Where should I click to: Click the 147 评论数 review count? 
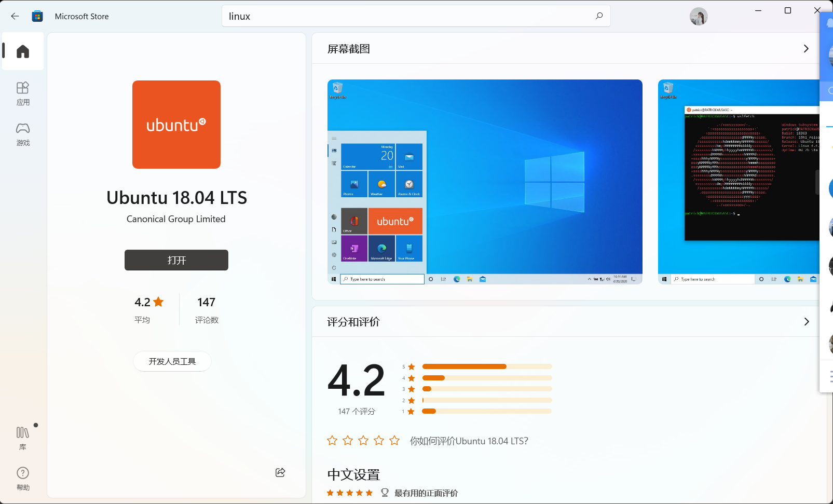(x=207, y=309)
